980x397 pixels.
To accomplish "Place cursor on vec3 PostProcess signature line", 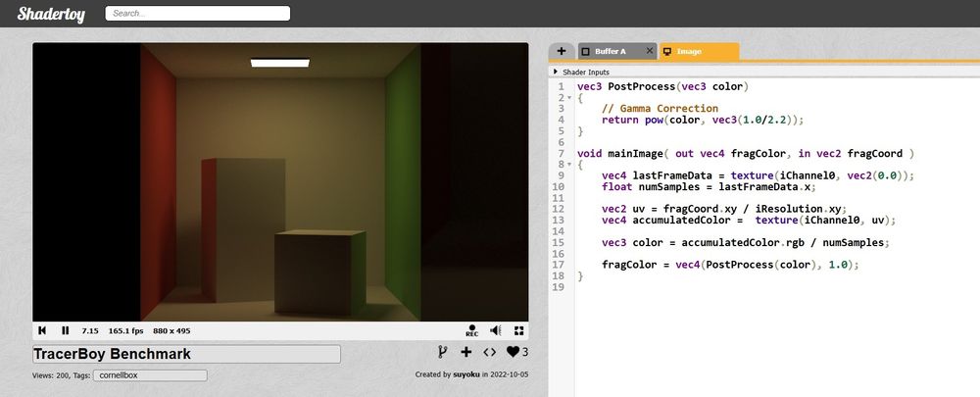I will tap(662, 86).
